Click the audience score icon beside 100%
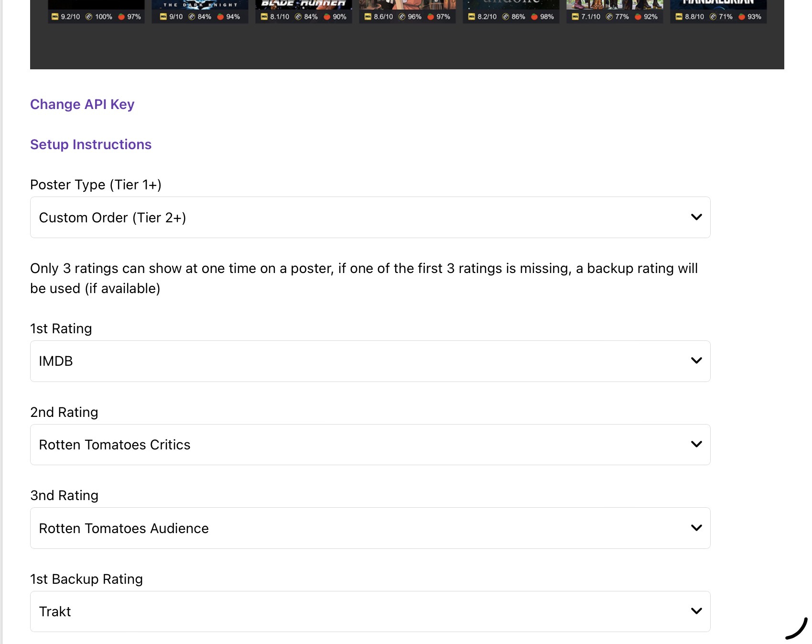 coord(89,17)
